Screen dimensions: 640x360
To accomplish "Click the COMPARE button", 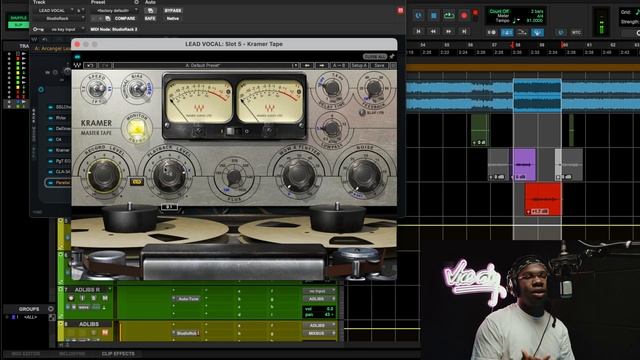I will coord(125,18).
